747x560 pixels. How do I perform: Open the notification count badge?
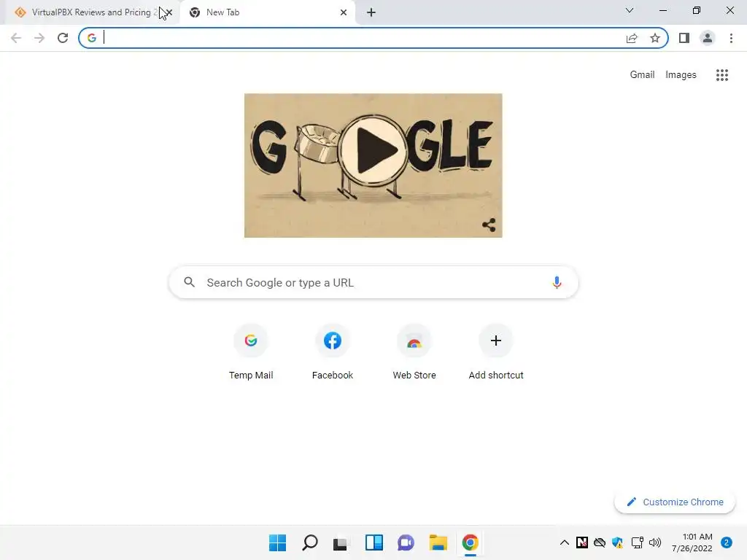pos(727,542)
